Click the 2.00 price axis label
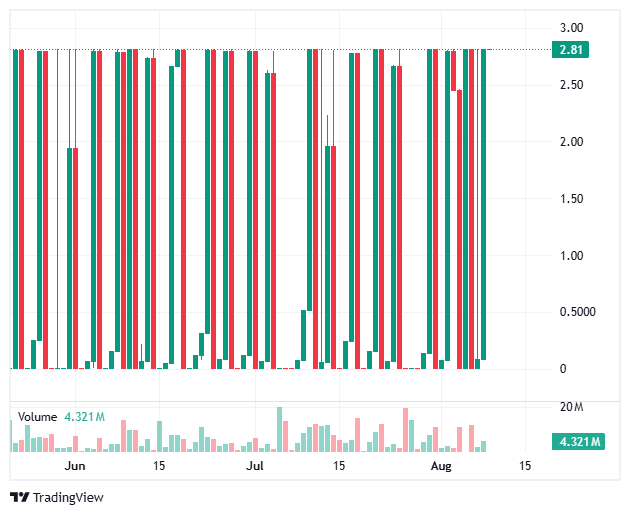Image resolution: width=630 pixels, height=515 pixels. [x=571, y=141]
